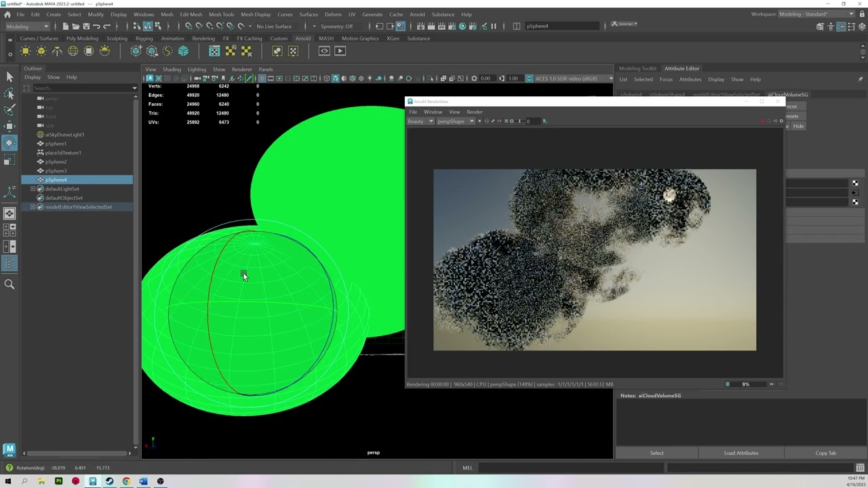Screen dimensions: 868x488
Task: Open scene folder icon in status line
Action: click(x=75, y=26)
